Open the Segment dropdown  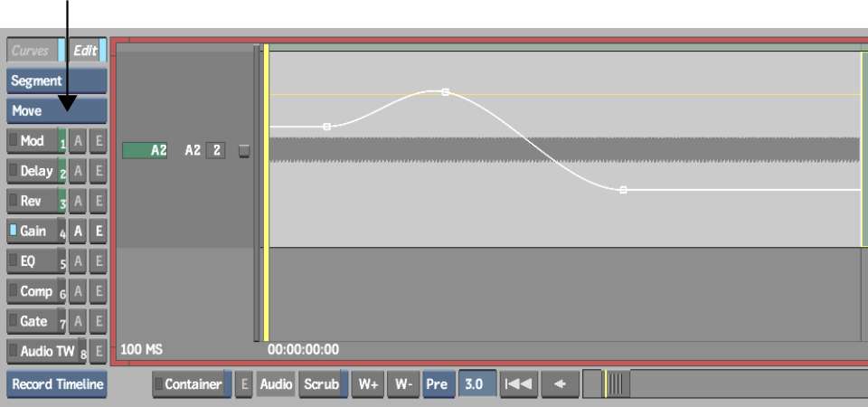(x=56, y=80)
